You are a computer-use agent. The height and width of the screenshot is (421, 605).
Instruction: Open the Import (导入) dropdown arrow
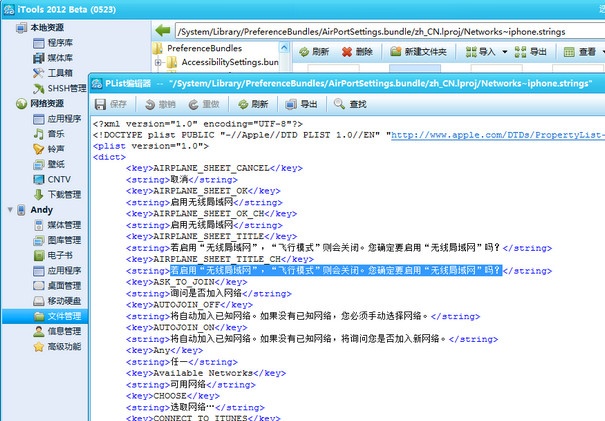coord(501,51)
